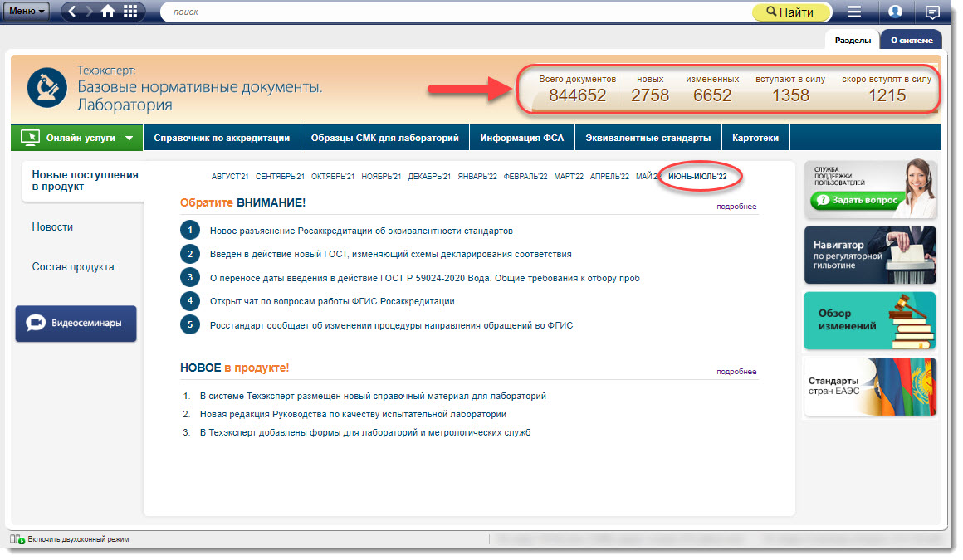Click the новых documents count 2758

[650, 95]
